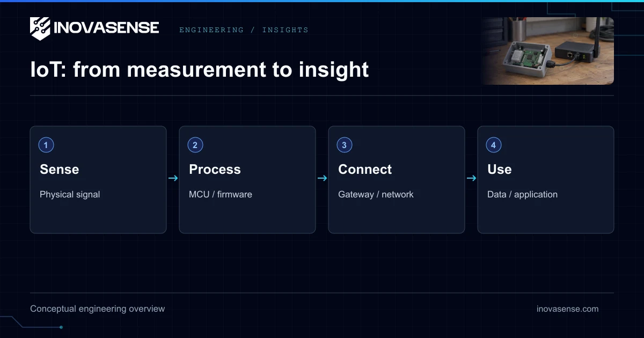The image size is (644, 338).
Task: Open the inovasense.com link
Action: (x=567, y=309)
